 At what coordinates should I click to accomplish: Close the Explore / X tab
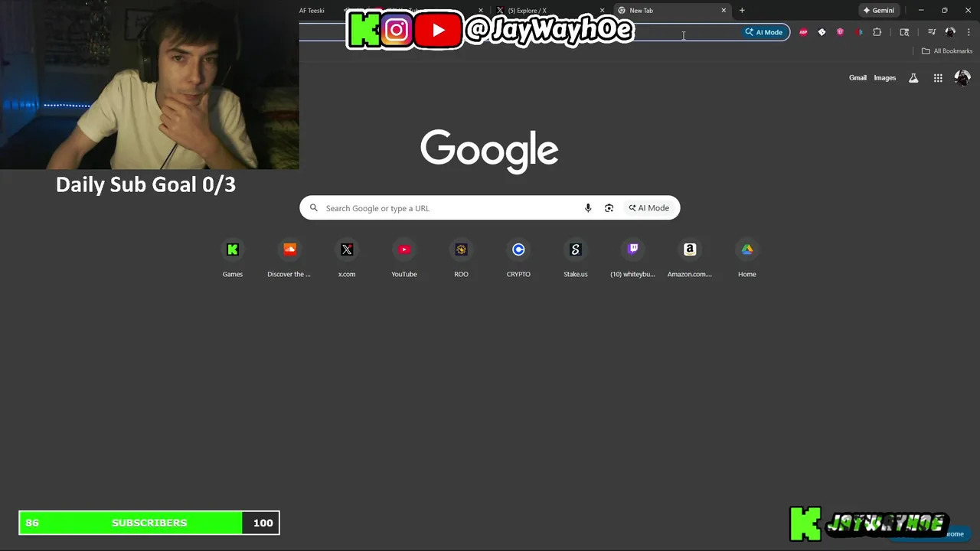point(602,11)
